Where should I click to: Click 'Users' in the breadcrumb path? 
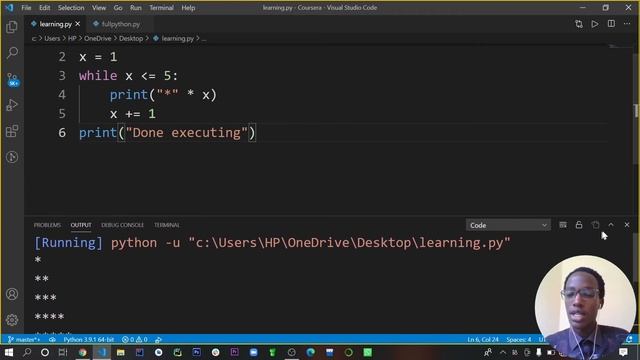tap(52, 38)
